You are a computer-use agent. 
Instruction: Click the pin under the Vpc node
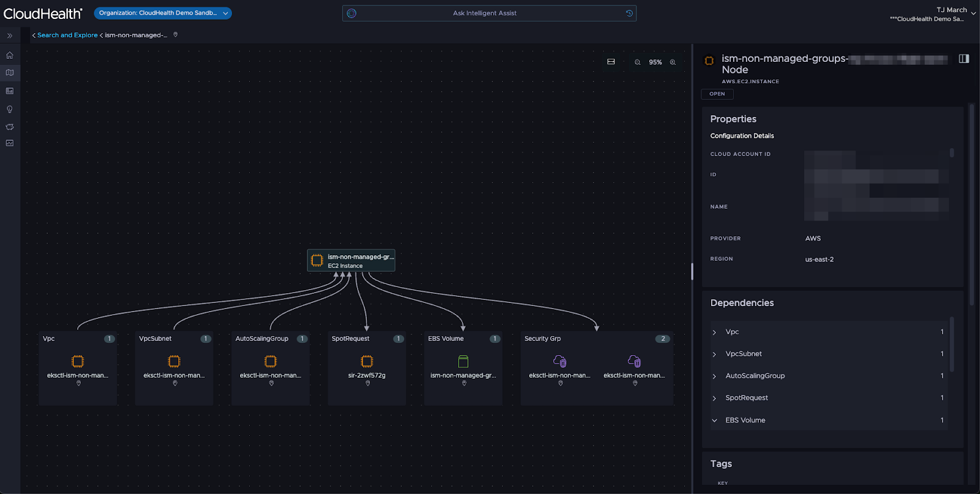pyautogui.click(x=78, y=383)
